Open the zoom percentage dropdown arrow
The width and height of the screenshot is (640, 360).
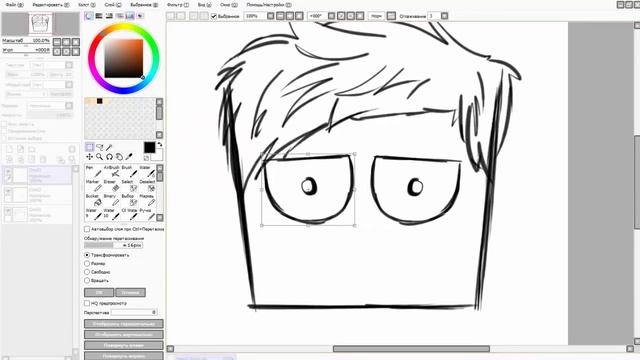(x=271, y=16)
